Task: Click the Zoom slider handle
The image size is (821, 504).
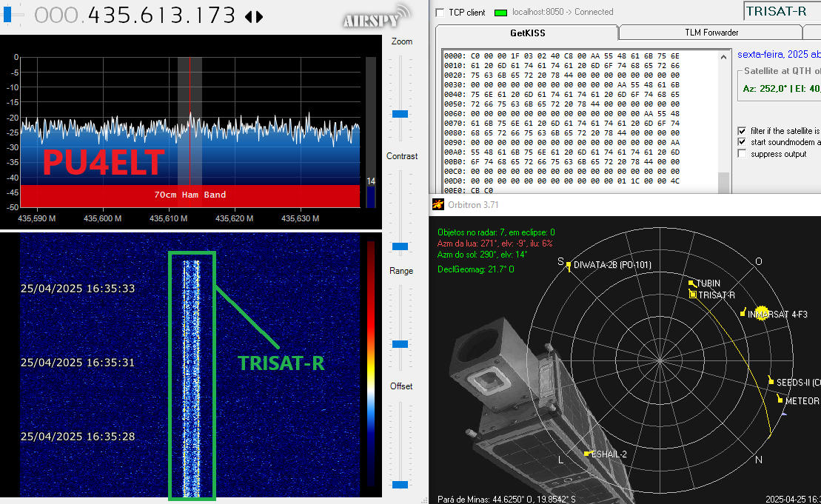Action: point(401,114)
